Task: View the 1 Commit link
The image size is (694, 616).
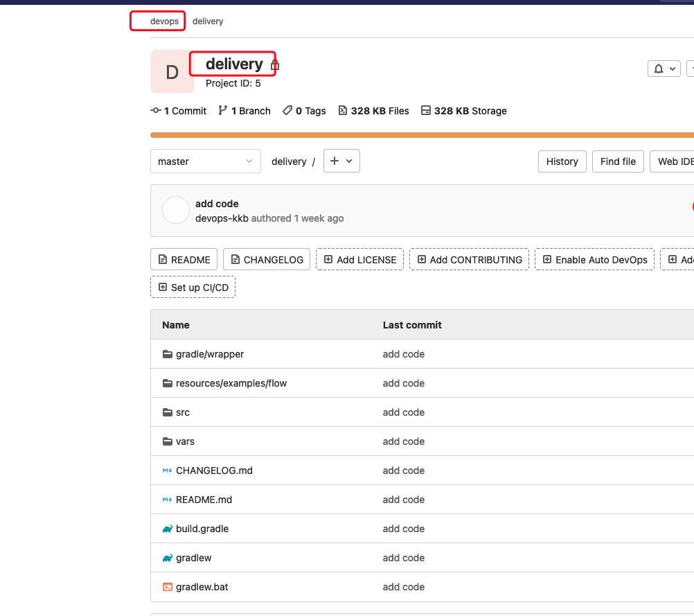Action: (x=185, y=111)
